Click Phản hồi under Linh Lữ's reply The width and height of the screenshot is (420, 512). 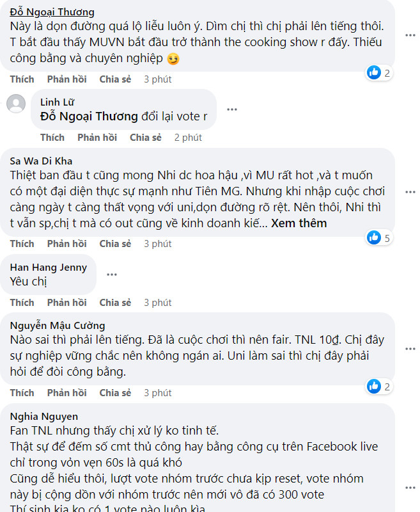point(97,137)
